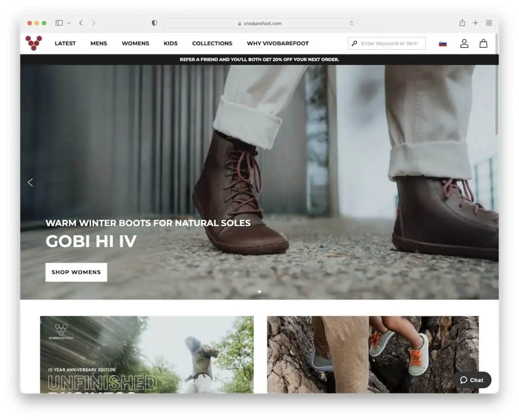Select the hero carousel dot indicator

coord(259,292)
